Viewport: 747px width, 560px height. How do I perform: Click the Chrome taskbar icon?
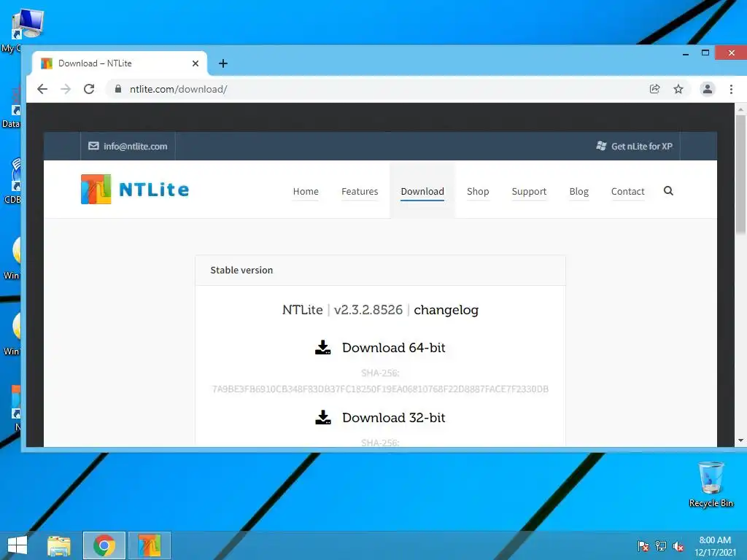point(104,545)
